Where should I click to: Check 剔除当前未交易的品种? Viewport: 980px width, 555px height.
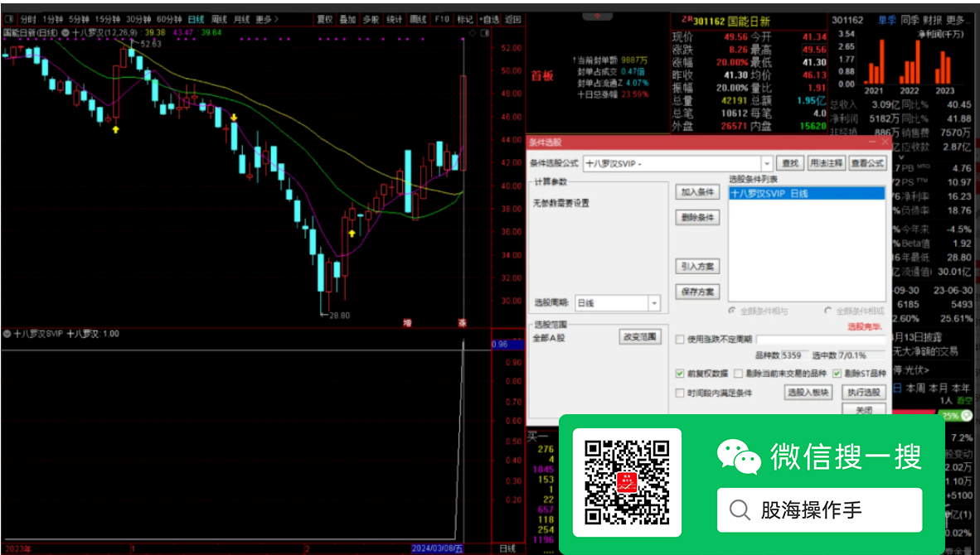point(738,374)
